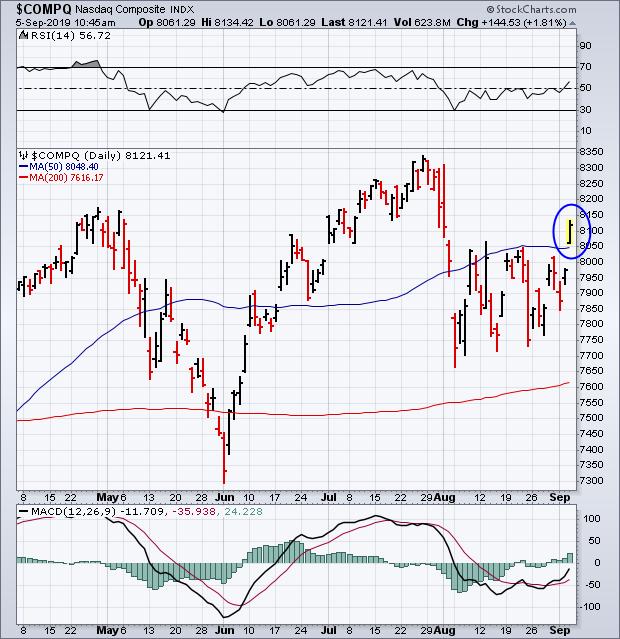Click the black line swatch before MACD(12,26,9)

[24, 511]
